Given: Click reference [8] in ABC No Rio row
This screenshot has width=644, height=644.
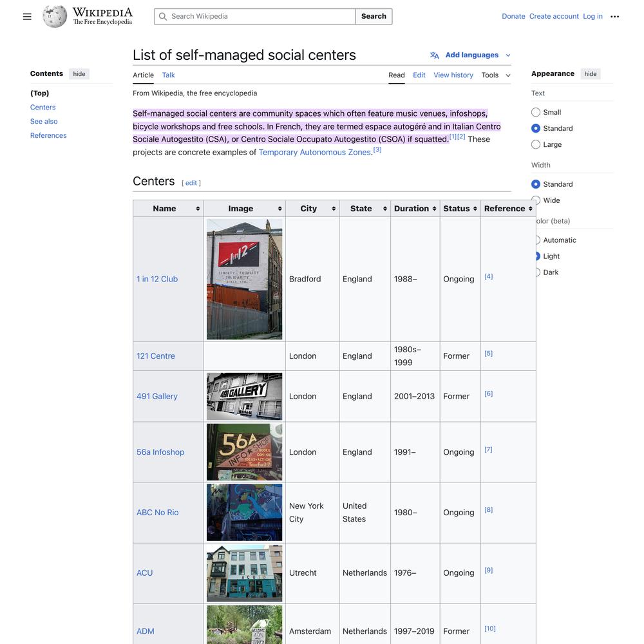Looking at the screenshot, I should pyautogui.click(x=488, y=509).
